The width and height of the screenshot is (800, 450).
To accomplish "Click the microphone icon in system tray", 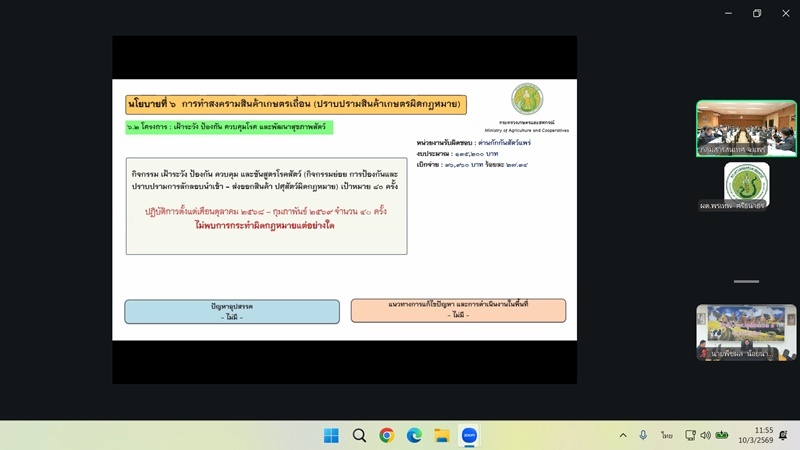I will coord(643,435).
